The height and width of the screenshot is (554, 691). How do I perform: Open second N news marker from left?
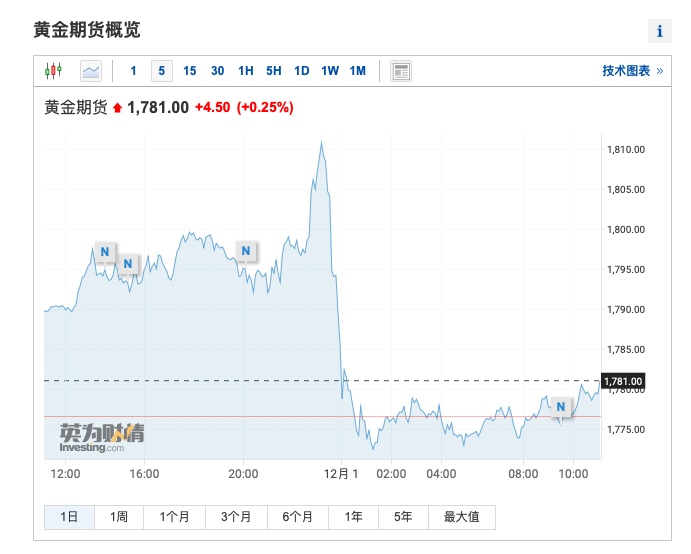(128, 264)
